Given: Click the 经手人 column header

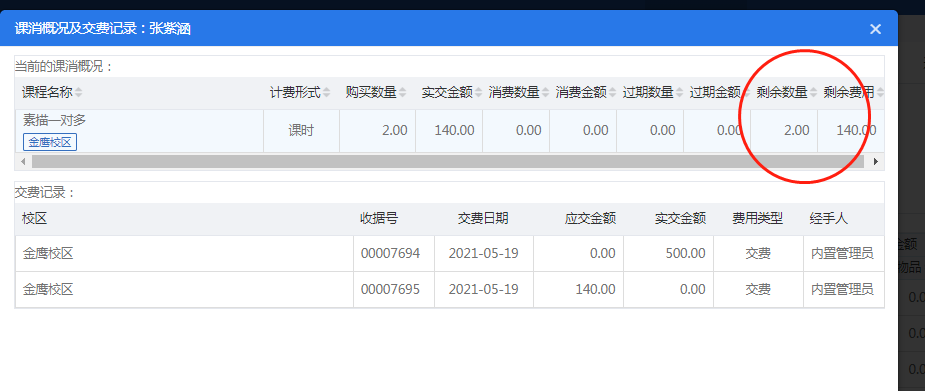Looking at the screenshot, I should coord(829,219).
